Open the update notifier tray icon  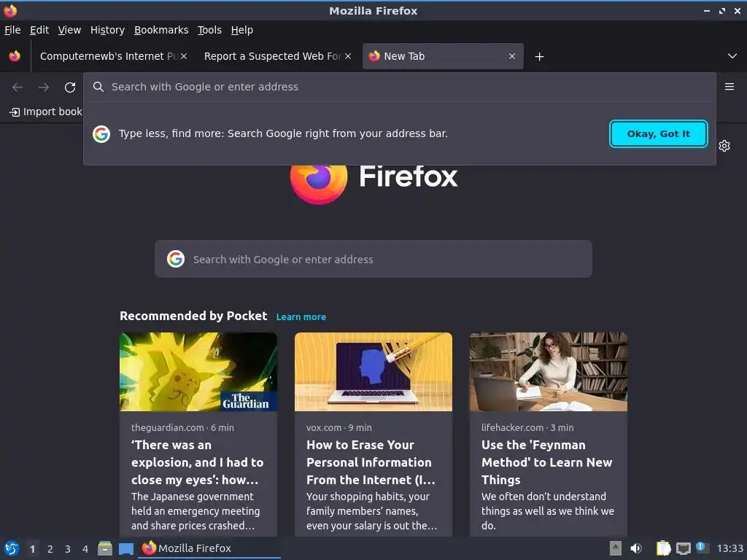click(703, 548)
